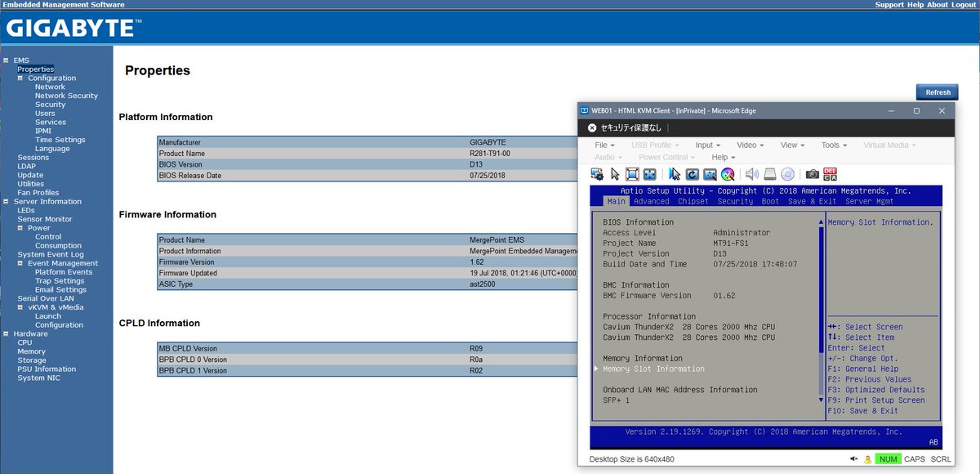Click the muted speaker icon in KVM status bar
The width and height of the screenshot is (980, 474).
(x=855, y=459)
